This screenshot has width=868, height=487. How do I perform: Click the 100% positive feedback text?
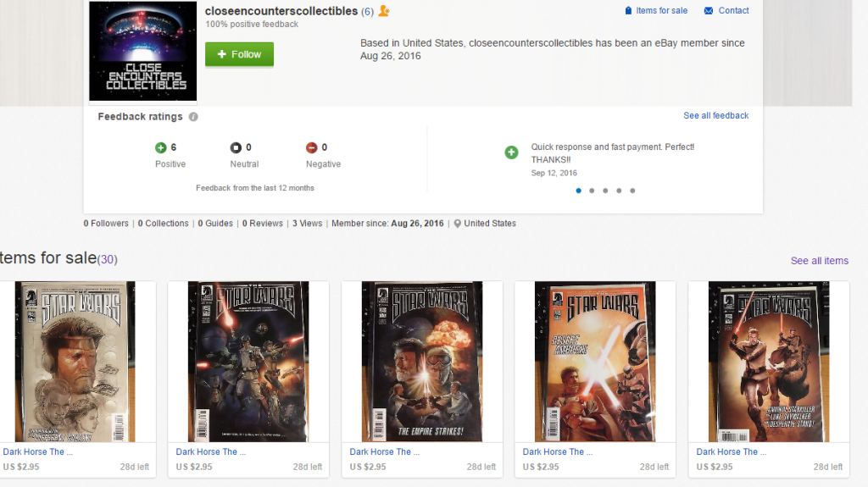point(252,25)
